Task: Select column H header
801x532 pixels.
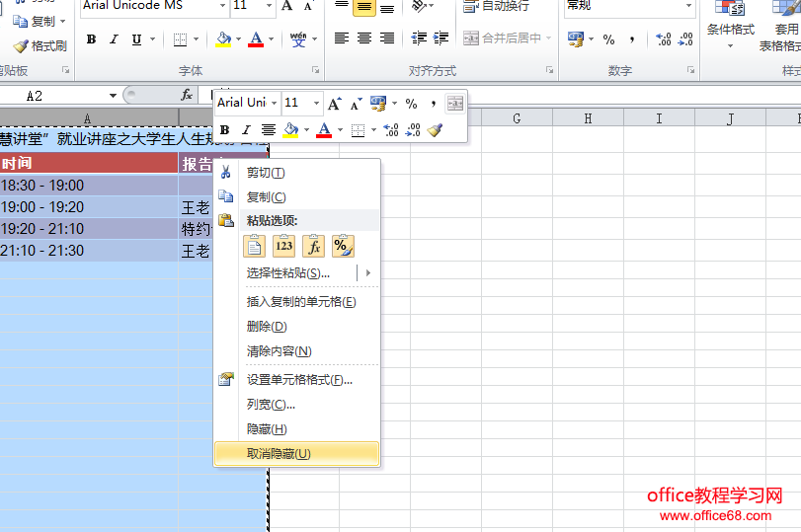Action: [x=588, y=118]
